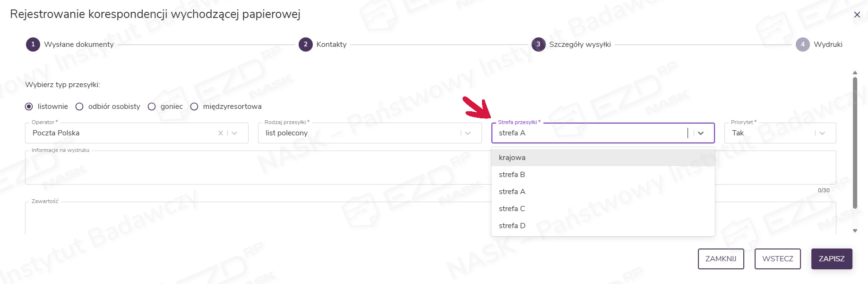The image size is (868, 284).
Task: Click the dialog's vertical scrollbar
Action: pos(855,142)
